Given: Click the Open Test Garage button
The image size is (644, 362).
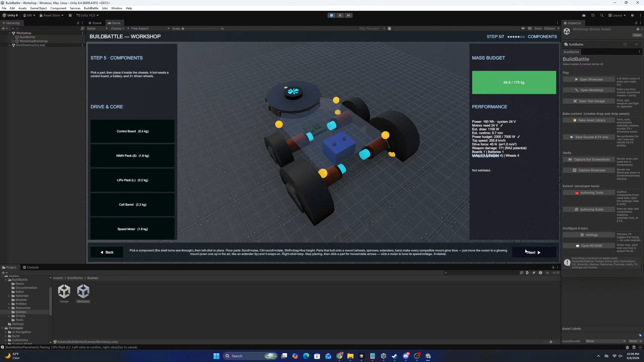Looking at the screenshot, I should 589,101.
